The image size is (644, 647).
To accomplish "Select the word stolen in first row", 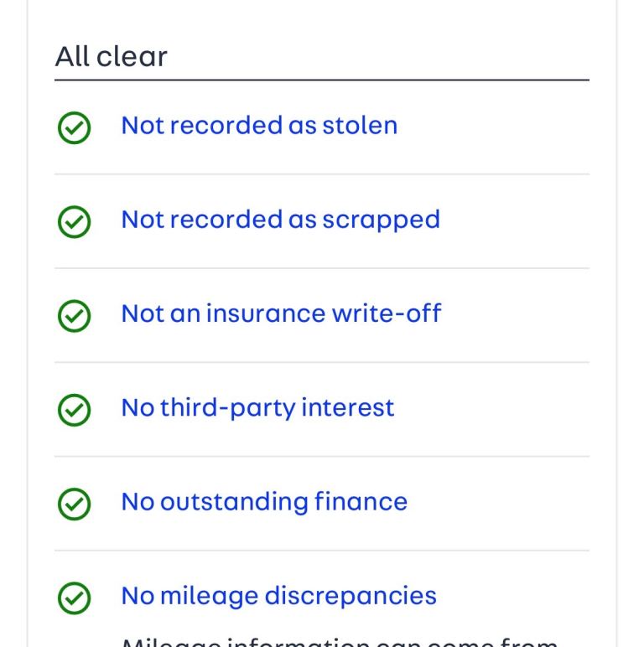I will (x=360, y=126).
